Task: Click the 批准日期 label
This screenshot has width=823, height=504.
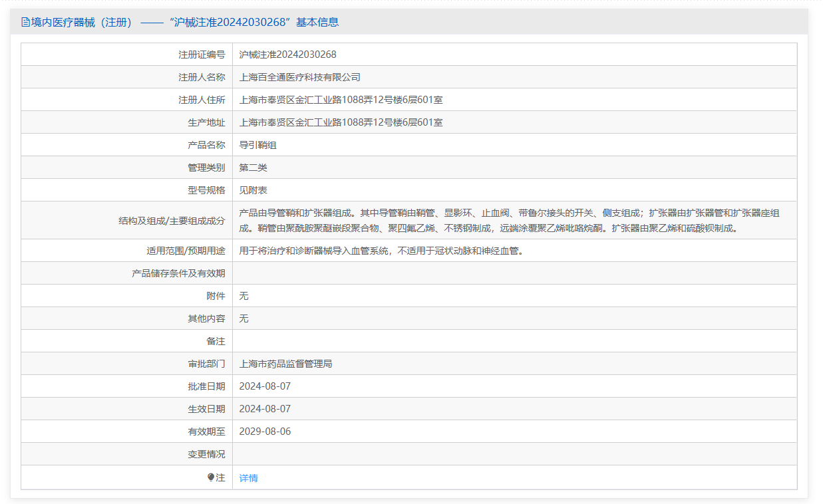Action: point(206,386)
